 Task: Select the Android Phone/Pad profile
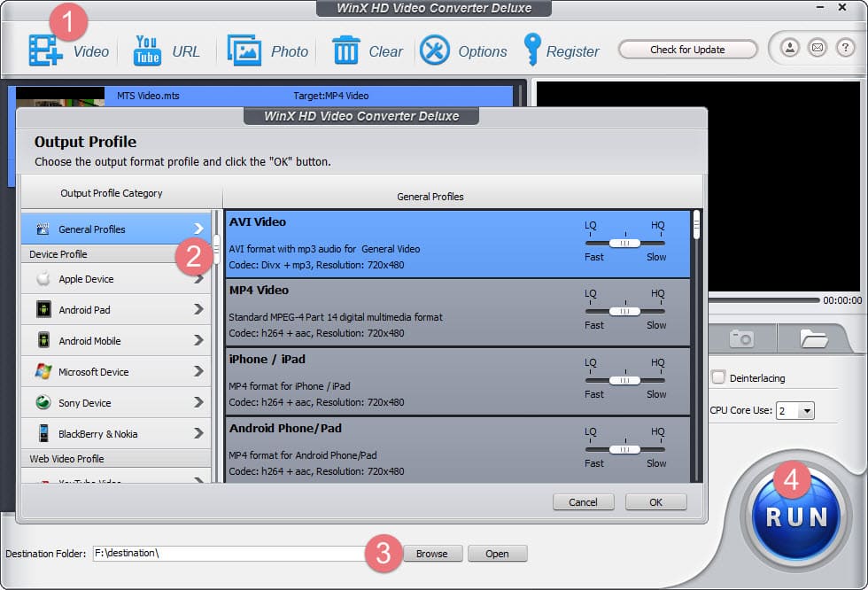[458, 450]
